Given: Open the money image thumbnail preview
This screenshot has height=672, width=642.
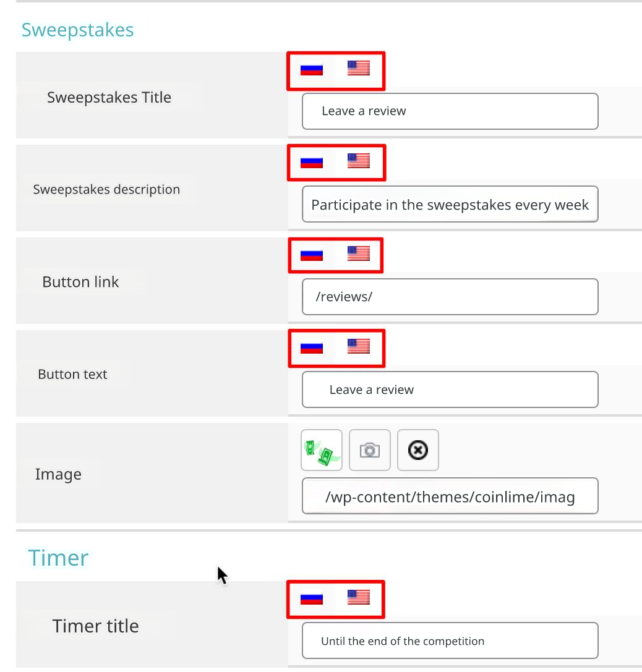Looking at the screenshot, I should (322, 450).
